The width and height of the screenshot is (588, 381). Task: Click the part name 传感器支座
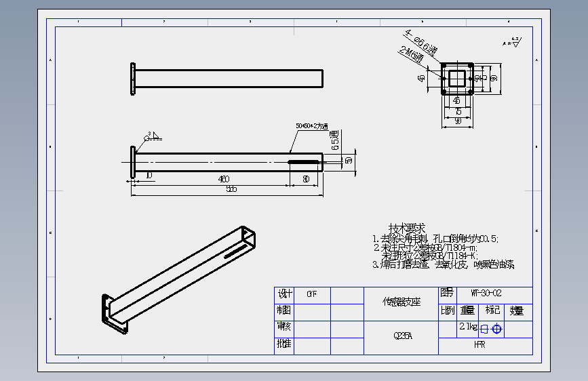coord(401,302)
